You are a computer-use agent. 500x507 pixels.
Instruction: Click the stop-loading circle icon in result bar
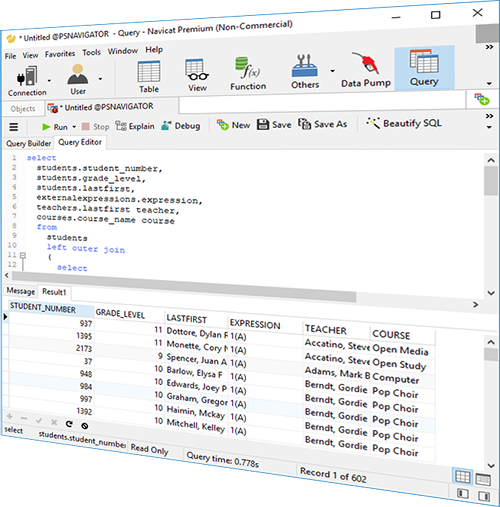point(85,426)
